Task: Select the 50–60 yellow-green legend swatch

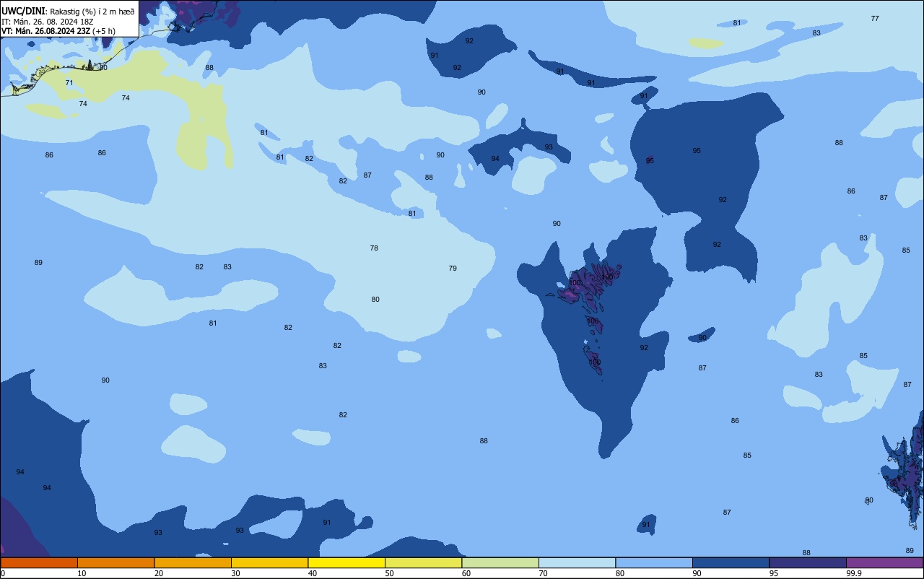Action: (x=423, y=562)
